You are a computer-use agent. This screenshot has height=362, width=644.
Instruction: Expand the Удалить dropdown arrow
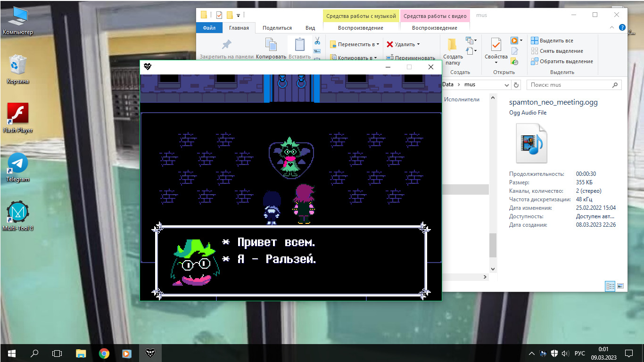(418, 44)
